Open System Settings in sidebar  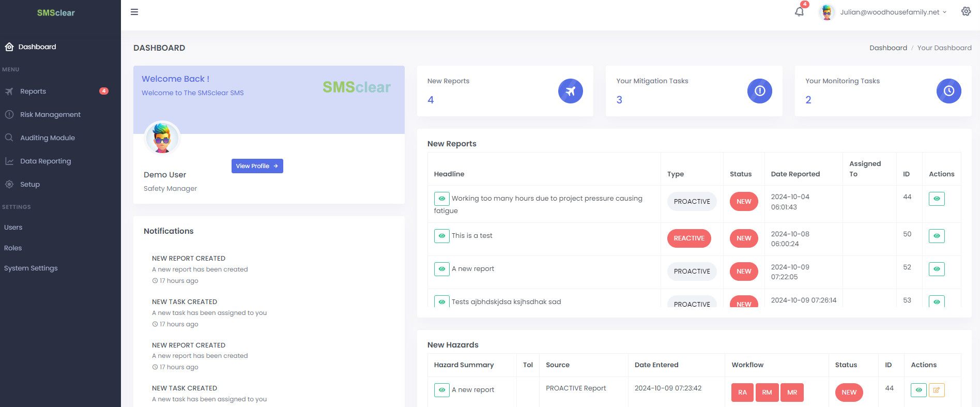point(31,268)
